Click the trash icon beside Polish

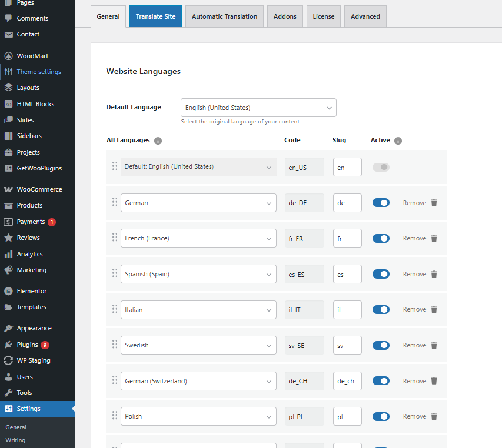434,416
